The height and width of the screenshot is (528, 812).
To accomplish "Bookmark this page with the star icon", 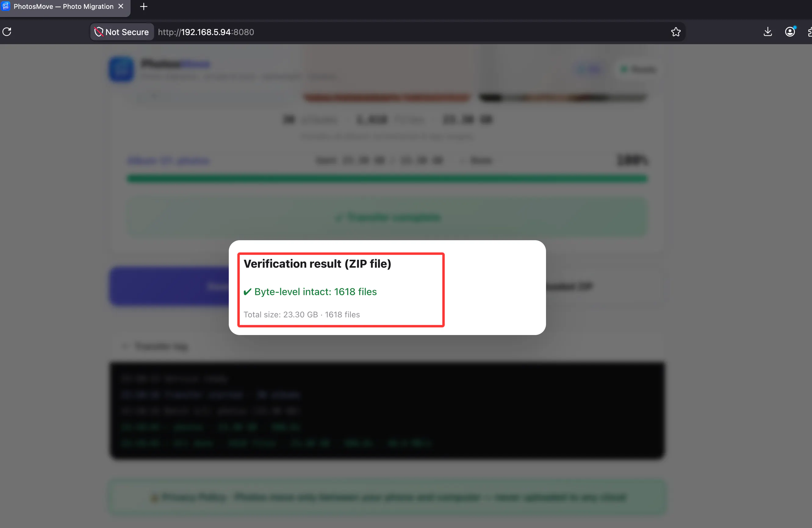I will coord(676,32).
